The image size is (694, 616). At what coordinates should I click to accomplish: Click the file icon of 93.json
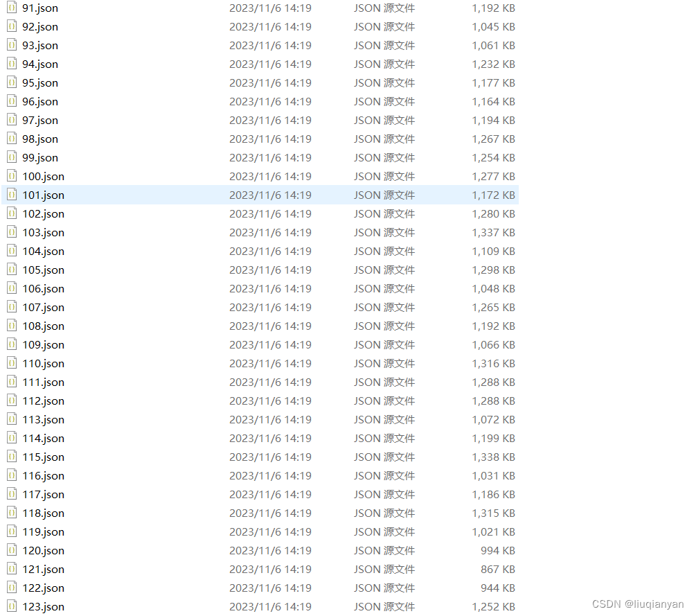[x=12, y=45]
